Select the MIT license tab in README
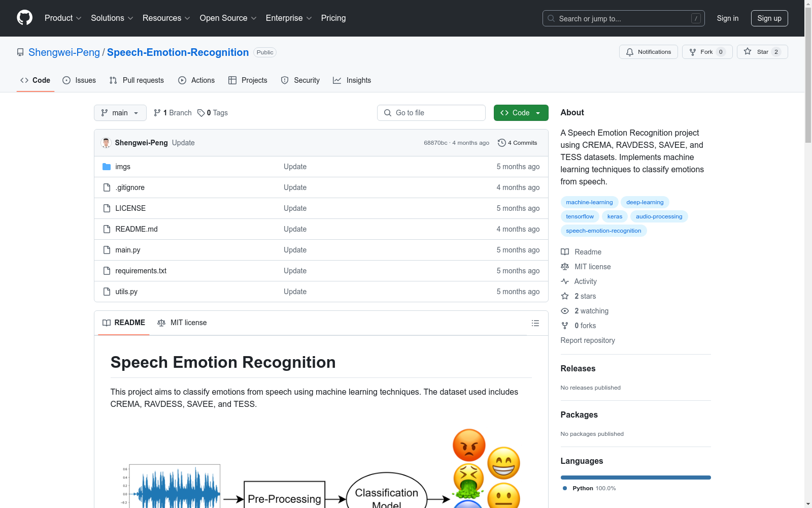Viewport: 812px width, 508px height. (x=182, y=323)
